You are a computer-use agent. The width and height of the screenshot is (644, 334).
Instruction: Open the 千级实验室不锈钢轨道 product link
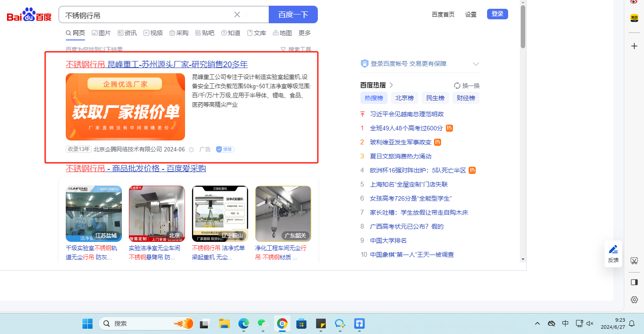pos(92,252)
